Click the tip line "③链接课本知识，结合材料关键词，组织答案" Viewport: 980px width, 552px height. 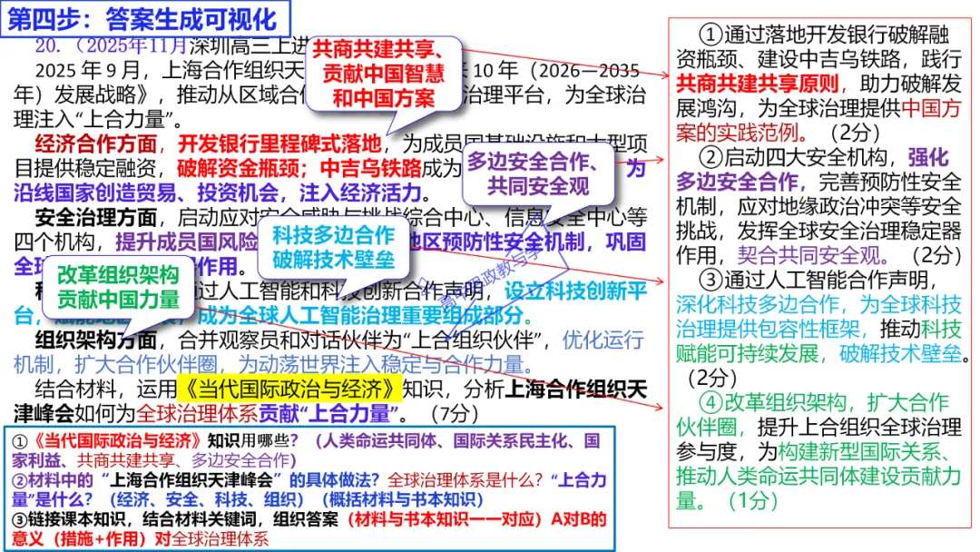pos(176,519)
